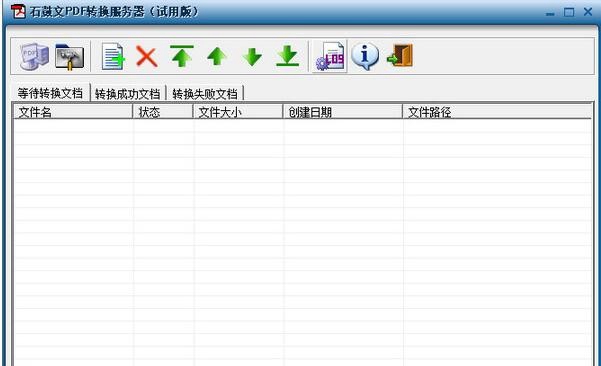Open the conversion LOG viewer icon
The image size is (601, 366).
click(x=330, y=56)
